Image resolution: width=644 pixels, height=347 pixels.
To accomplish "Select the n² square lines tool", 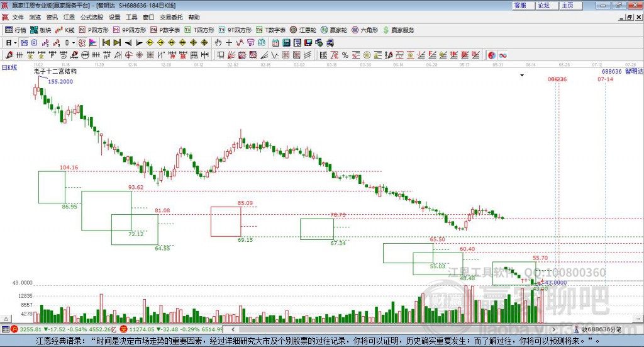I will click(x=107, y=55).
